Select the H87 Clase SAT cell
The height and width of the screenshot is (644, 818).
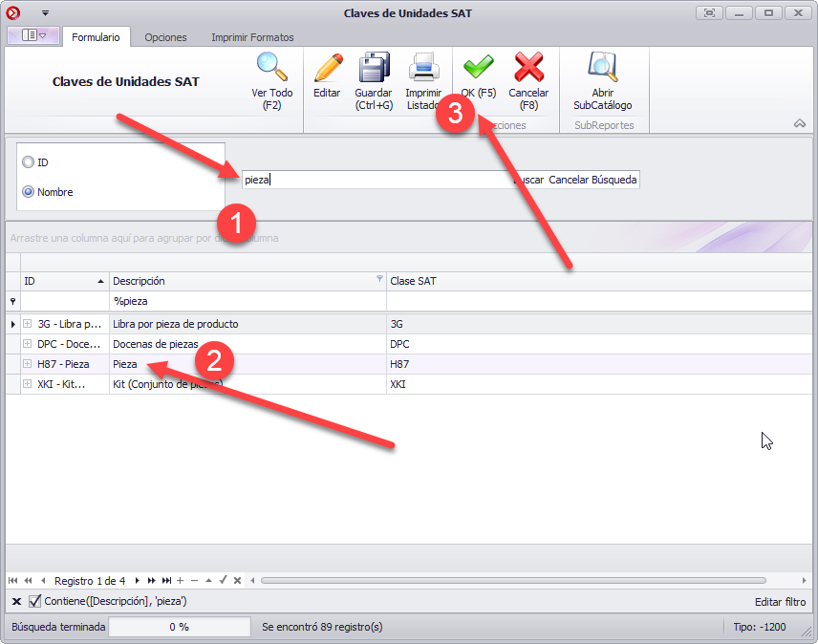tap(599, 364)
